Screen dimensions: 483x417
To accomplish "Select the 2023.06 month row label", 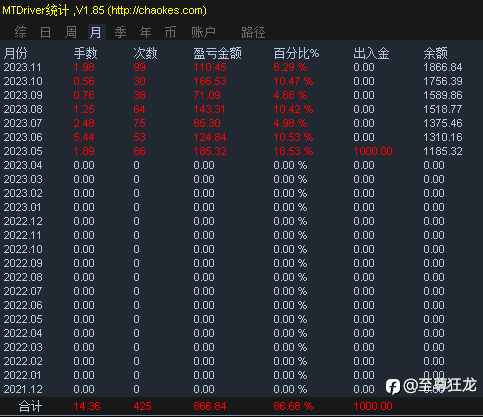I will coord(23,137).
